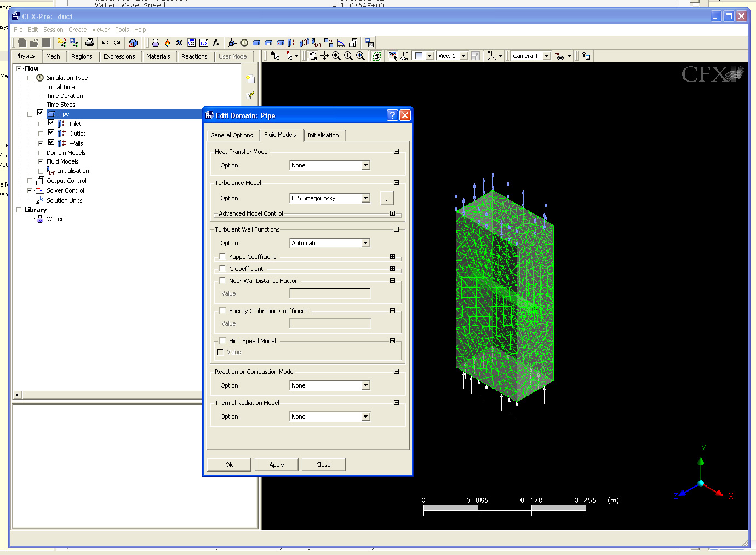Collapse the Simulation Type tree node
Screen dimensions: 756x555
[31, 78]
